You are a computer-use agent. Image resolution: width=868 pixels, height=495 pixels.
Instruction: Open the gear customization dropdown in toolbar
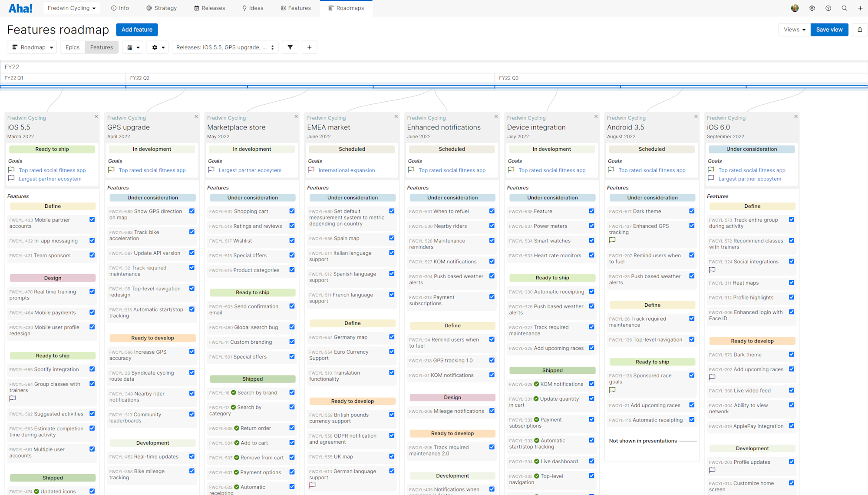pos(158,47)
